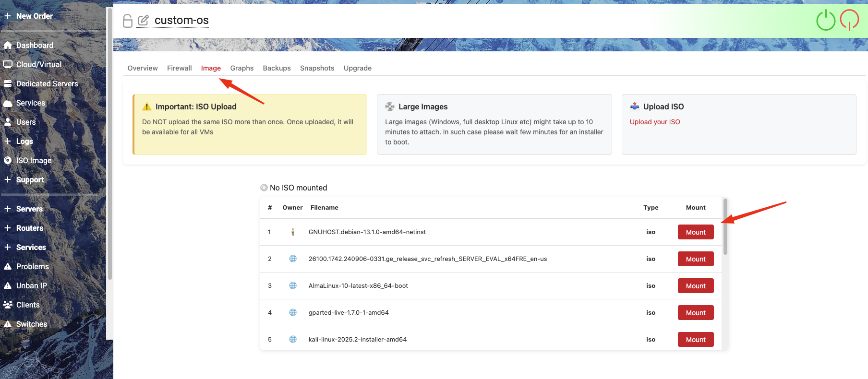Follow the 'Upload your ISO' link
The width and height of the screenshot is (868, 379).
click(655, 122)
